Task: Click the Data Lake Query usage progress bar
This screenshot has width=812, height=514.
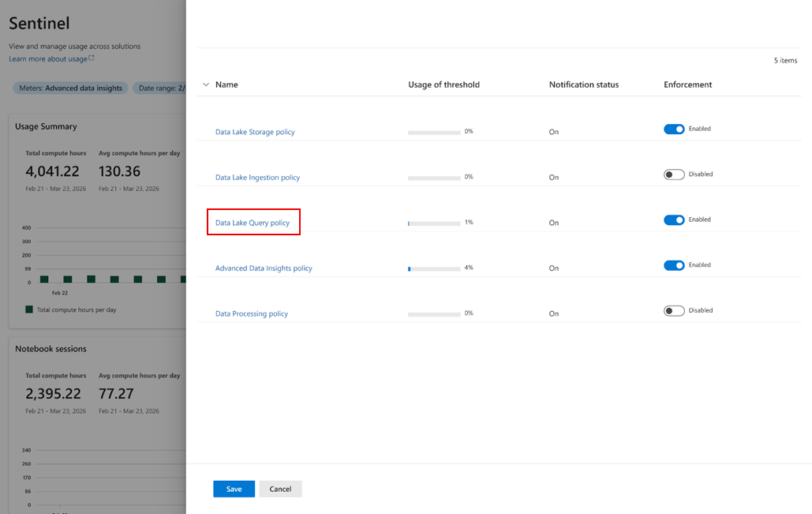Action: (434, 224)
